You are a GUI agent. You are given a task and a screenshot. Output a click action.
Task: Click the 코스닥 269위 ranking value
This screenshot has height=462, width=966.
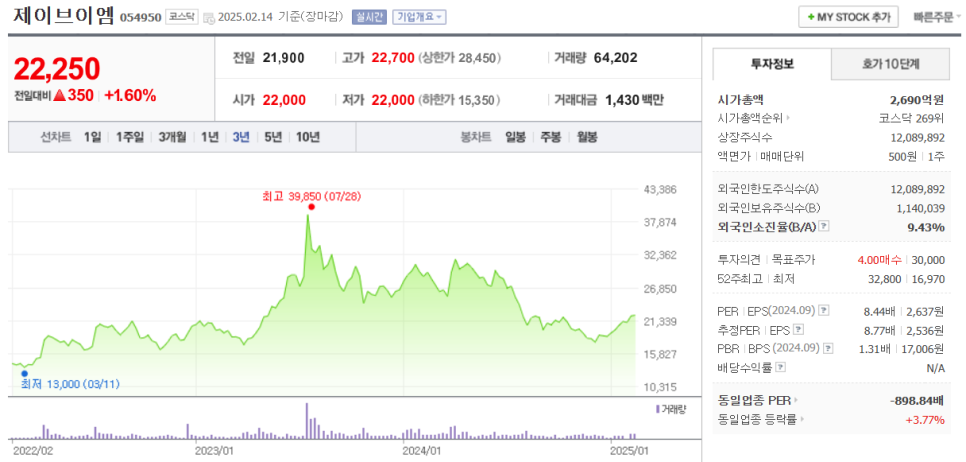pos(912,117)
